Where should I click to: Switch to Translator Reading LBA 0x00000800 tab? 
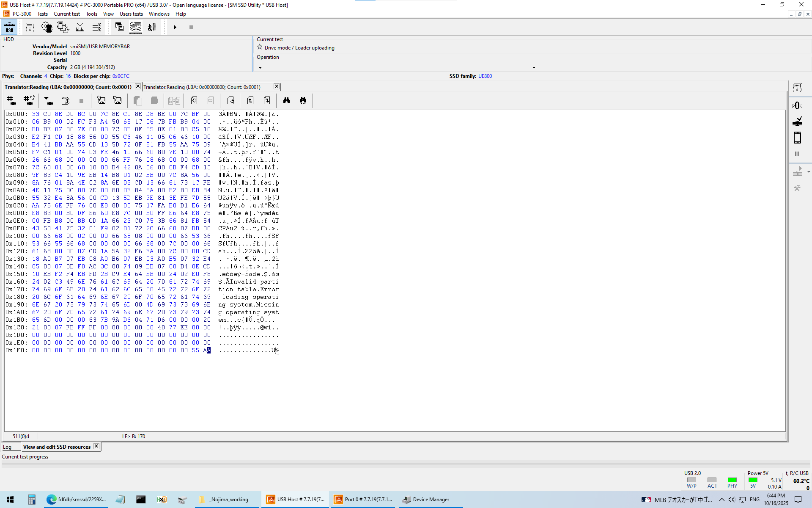202,87
